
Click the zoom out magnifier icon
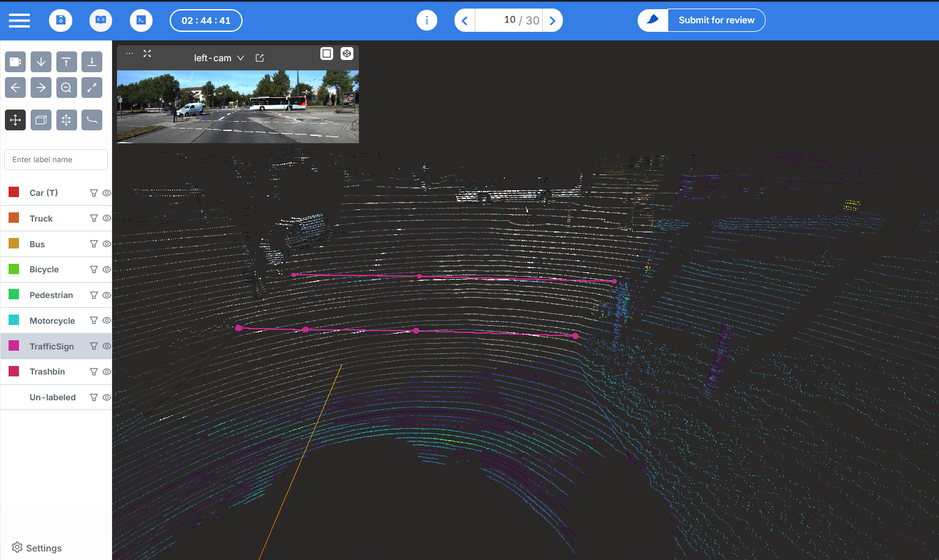[66, 88]
